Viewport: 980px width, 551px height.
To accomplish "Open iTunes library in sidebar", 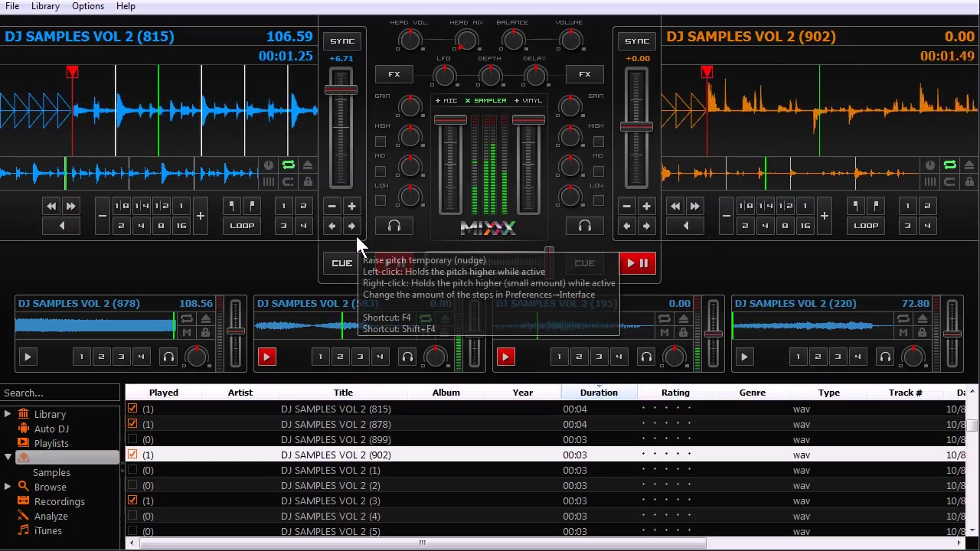I will (47, 530).
